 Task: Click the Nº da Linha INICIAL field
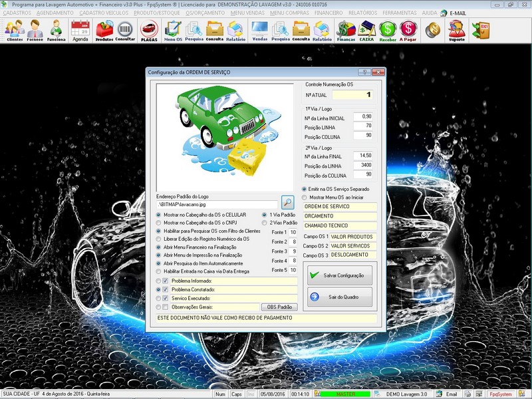363,116
